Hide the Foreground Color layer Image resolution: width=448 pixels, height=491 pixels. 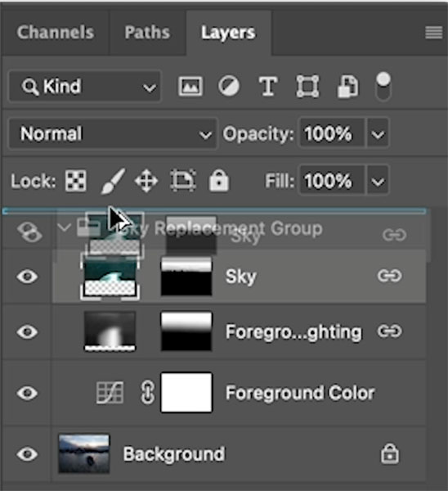tap(28, 393)
